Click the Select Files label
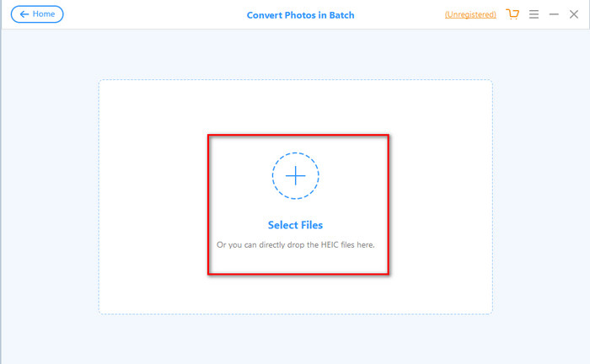The image size is (590, 364). [295, 225]
